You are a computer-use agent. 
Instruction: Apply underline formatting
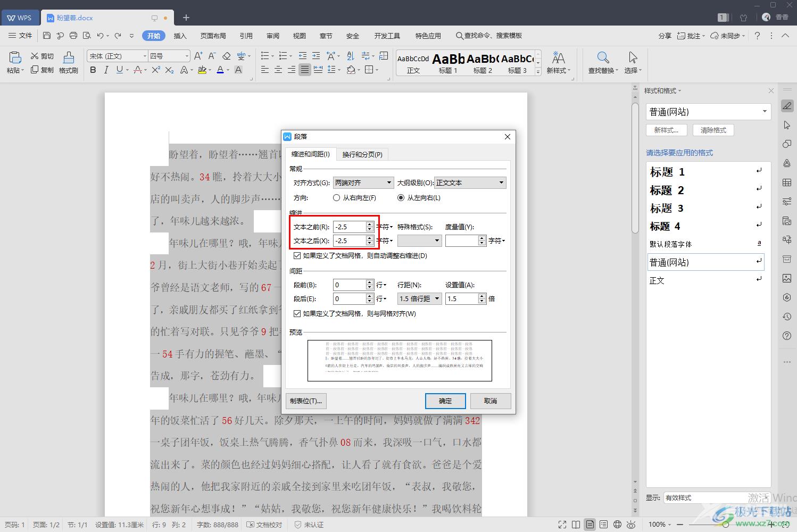(119, 70)
